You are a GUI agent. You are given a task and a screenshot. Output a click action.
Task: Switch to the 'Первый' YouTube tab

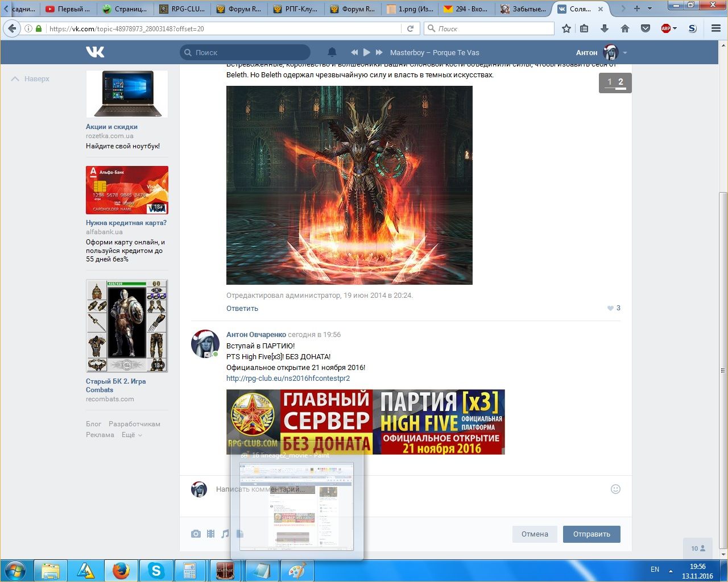[x=68, y=9]
